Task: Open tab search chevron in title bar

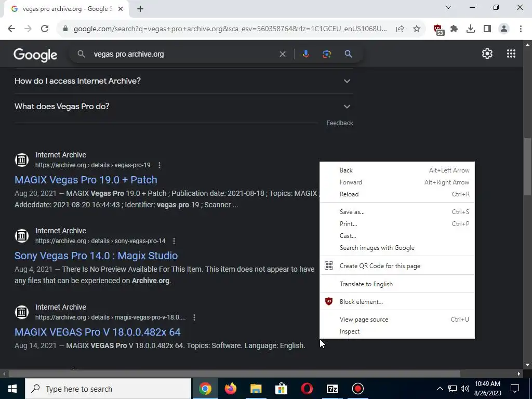Action: [x=448, y=7]
